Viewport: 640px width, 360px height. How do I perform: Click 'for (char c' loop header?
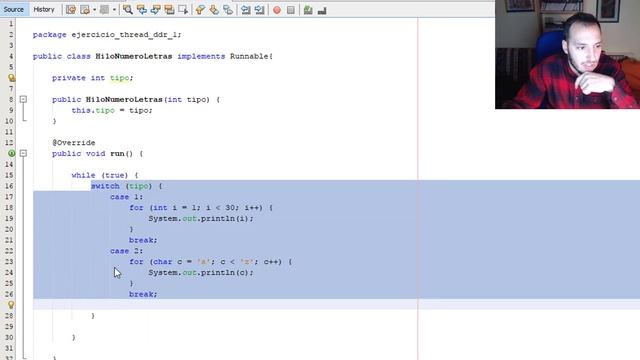pos(211,262)
